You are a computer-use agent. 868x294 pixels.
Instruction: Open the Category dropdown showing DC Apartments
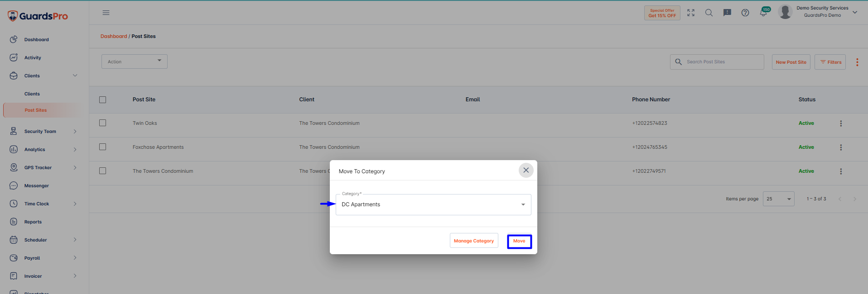(x=434, y=204)
